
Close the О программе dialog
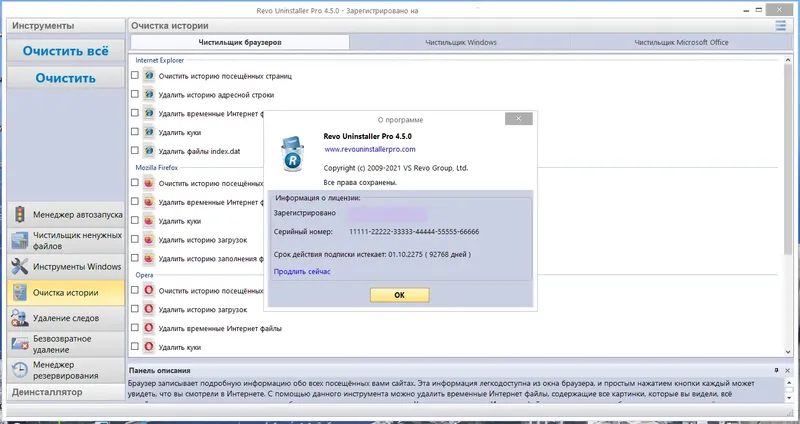[x=519, y=119]
